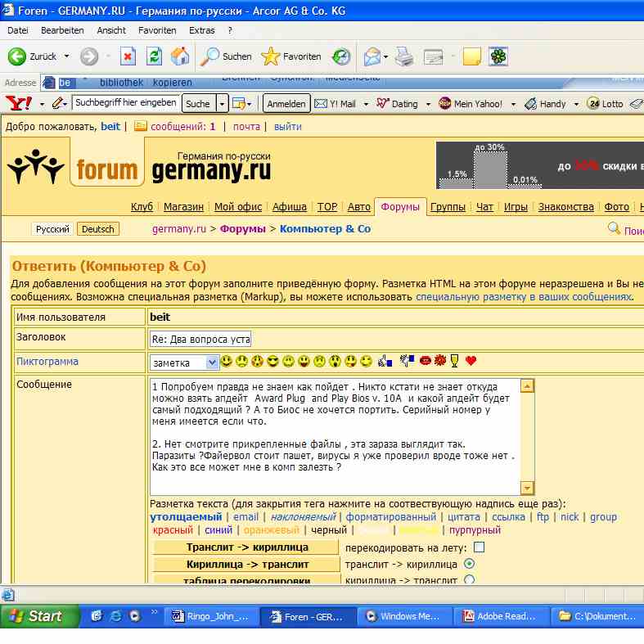Viewport: 644px width, 644px height.
Task: Open the Favoriten menu in menu bar
Action: (157, 30)
